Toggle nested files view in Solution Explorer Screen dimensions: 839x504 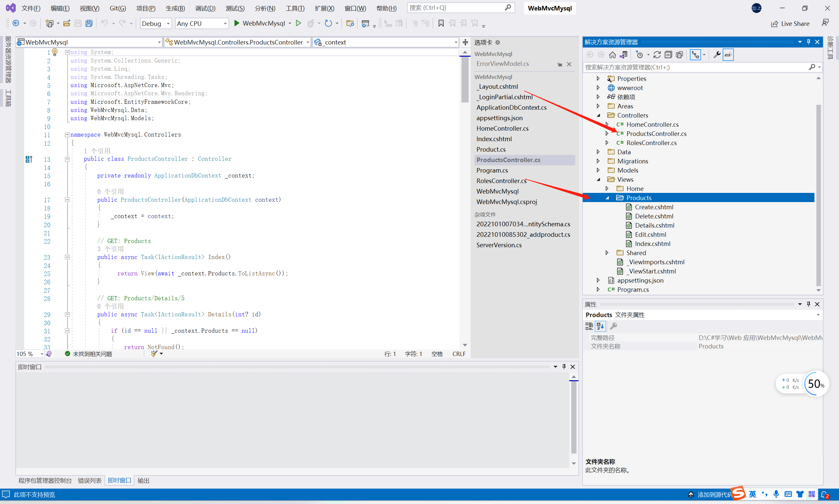[x=695, y=55]
